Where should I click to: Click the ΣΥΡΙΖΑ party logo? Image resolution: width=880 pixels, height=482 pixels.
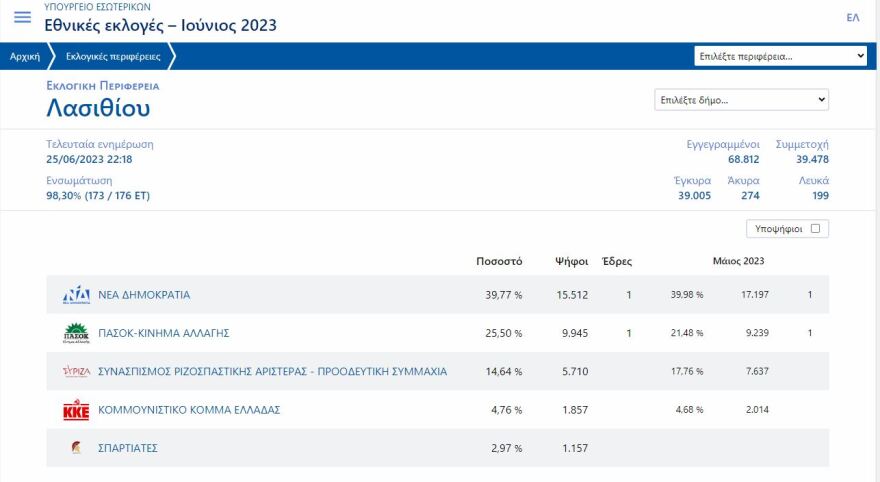click(x=76, y=372)
